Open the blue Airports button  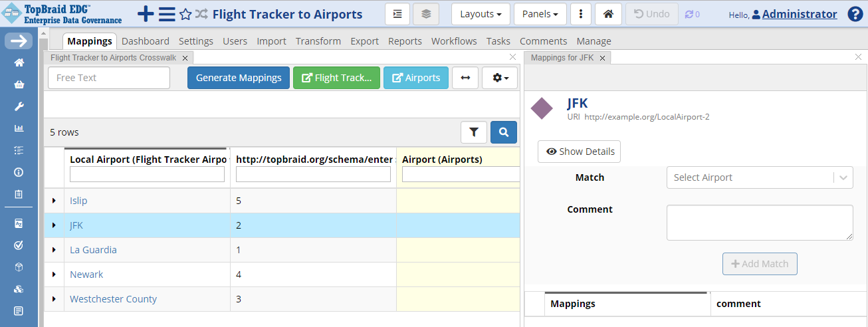pos(416,78)
